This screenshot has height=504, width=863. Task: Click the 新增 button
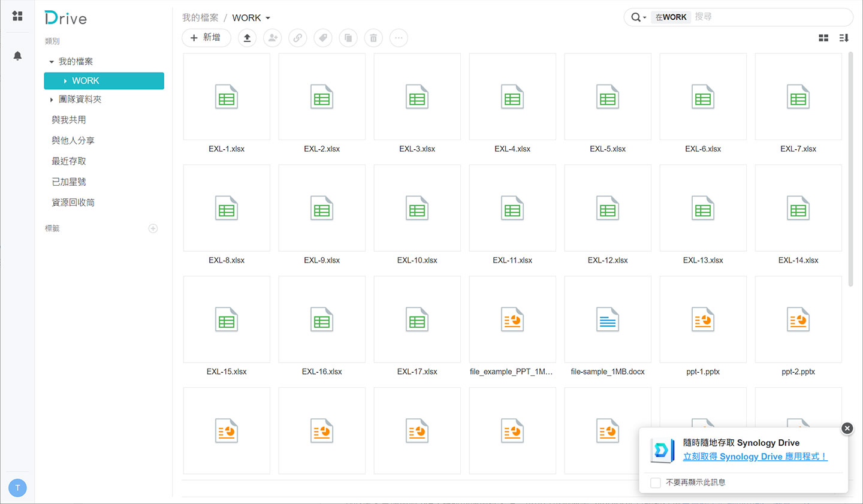[206, 38]
